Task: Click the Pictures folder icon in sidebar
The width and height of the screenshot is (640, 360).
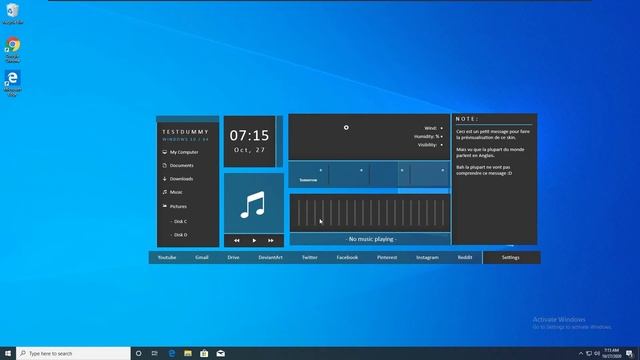Action: (164, 206)
